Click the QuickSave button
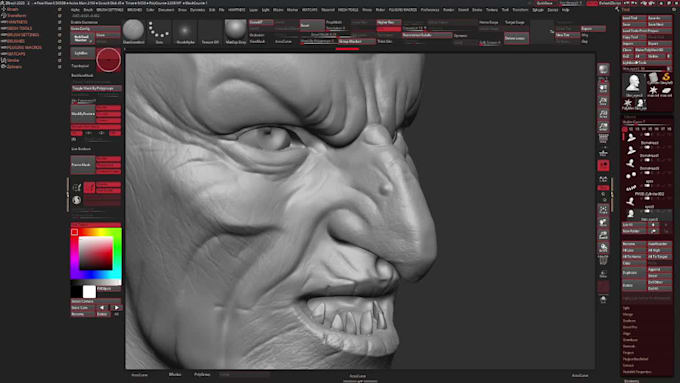The width and height of the screenshot is (680, 383). coord(545,3)
